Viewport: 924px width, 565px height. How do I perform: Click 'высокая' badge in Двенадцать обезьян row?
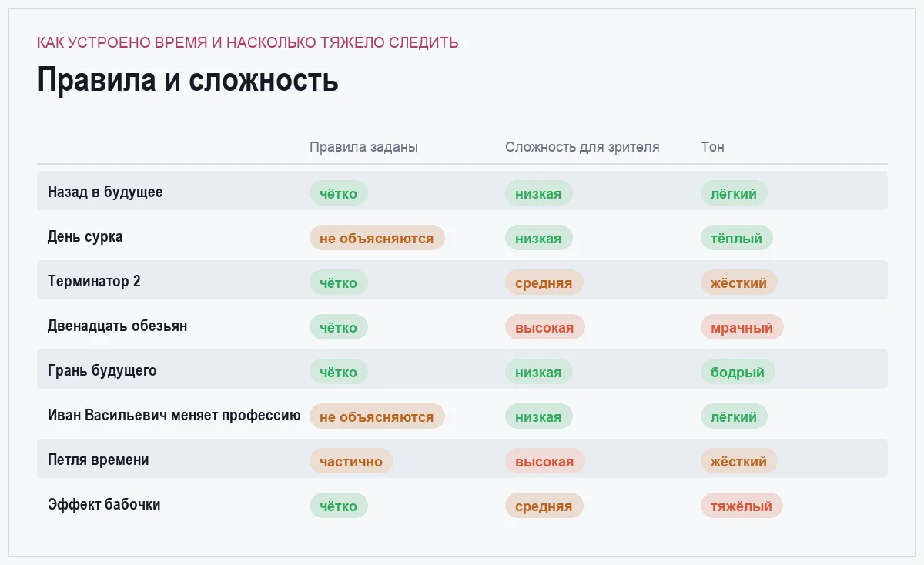tap(544, 327)
